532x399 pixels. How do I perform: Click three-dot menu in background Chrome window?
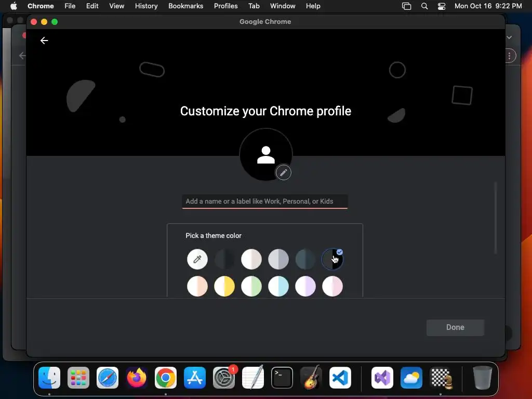[509, 56]
